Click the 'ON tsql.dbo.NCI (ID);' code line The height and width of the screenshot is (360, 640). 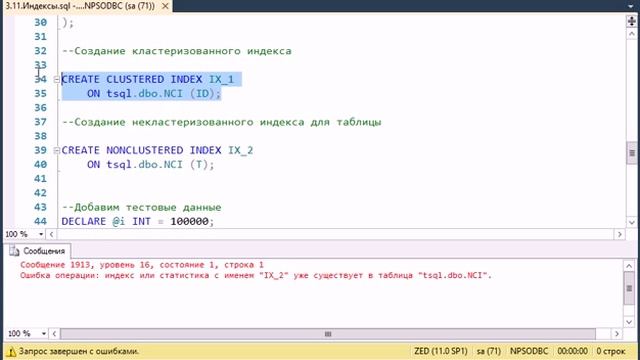click(x=153, y=93)
